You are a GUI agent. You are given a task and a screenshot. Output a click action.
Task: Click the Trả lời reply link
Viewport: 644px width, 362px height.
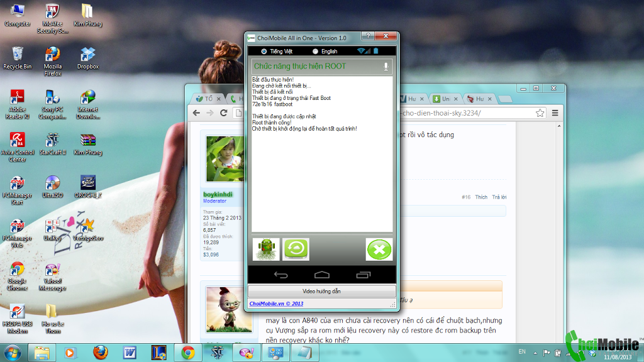499,197
